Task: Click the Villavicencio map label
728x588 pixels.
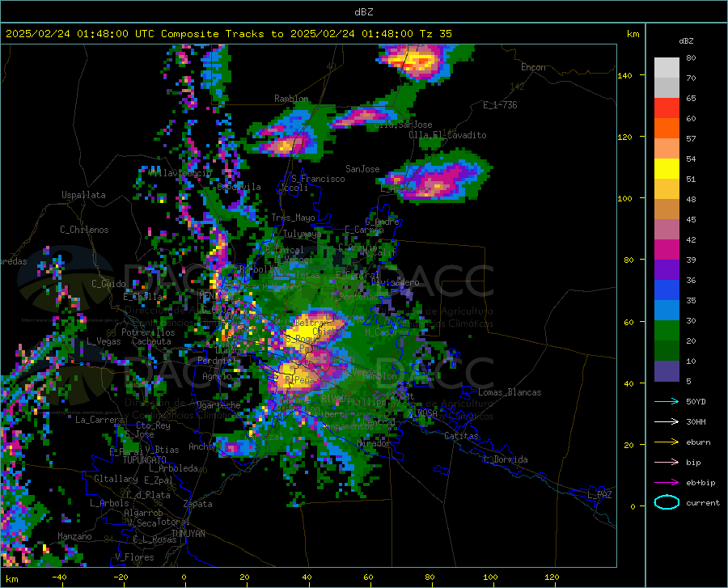Action: pyautogui.click(x=180, y=173)
